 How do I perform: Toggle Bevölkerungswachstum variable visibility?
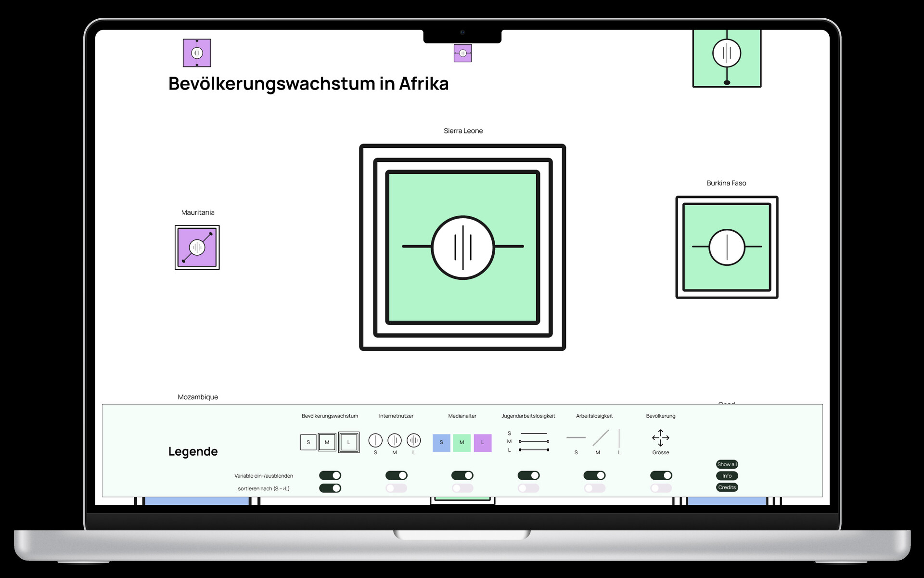click(x=330, y=475)
